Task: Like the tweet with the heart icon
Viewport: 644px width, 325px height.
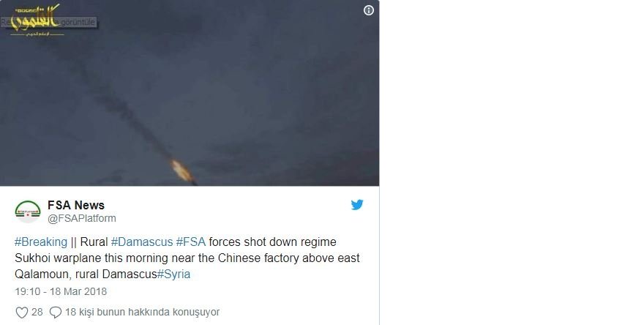Action: (22, 313)
